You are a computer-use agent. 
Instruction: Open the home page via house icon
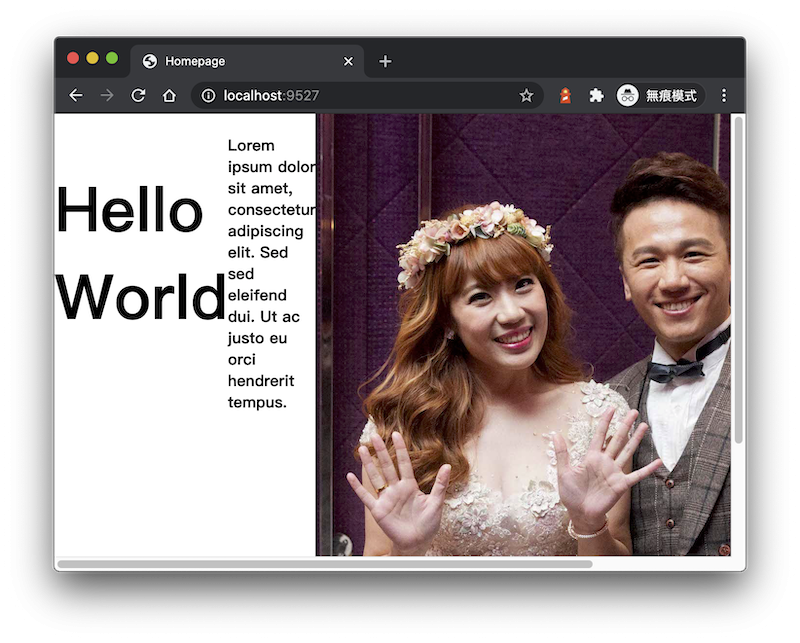point(169,96)
